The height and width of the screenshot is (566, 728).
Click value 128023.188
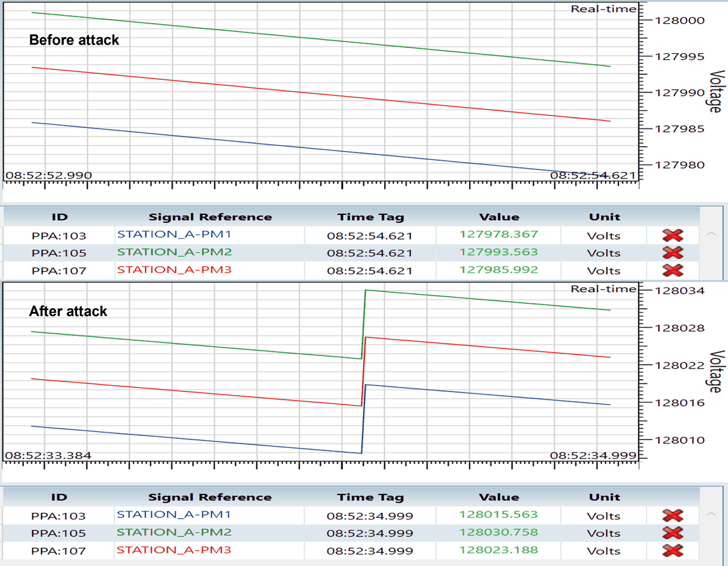tap(499, 550)
